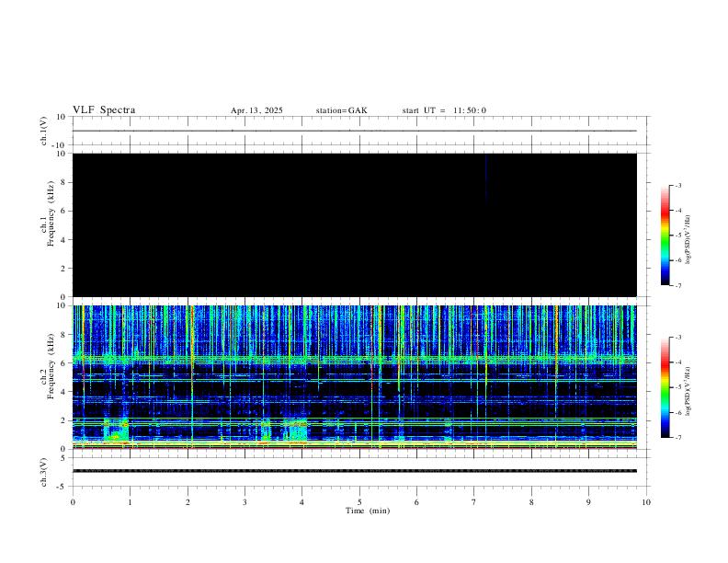The height and width of the screenshot is (563, 728).
Task: Click time axis tick label "7"
Action: pos(474,502)
